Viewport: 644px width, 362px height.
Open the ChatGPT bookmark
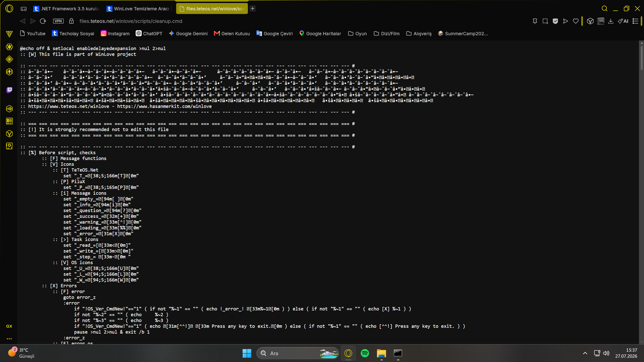click(149, 33)
